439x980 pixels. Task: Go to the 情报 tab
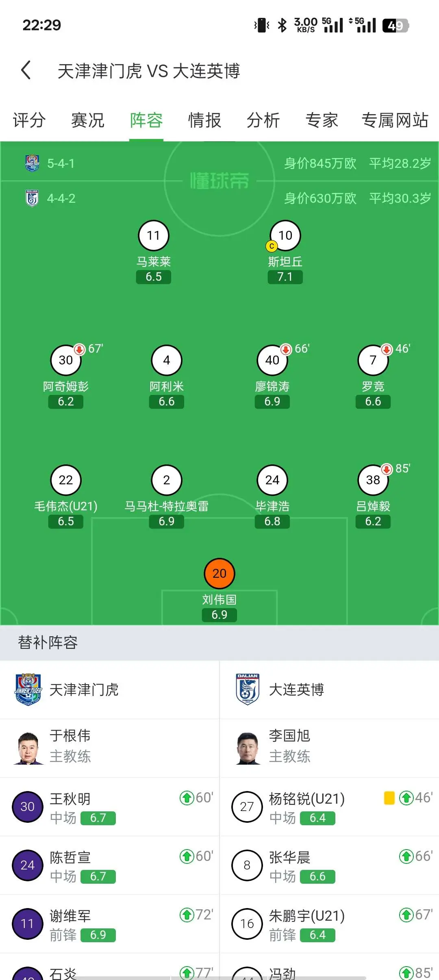coord(205,120)
